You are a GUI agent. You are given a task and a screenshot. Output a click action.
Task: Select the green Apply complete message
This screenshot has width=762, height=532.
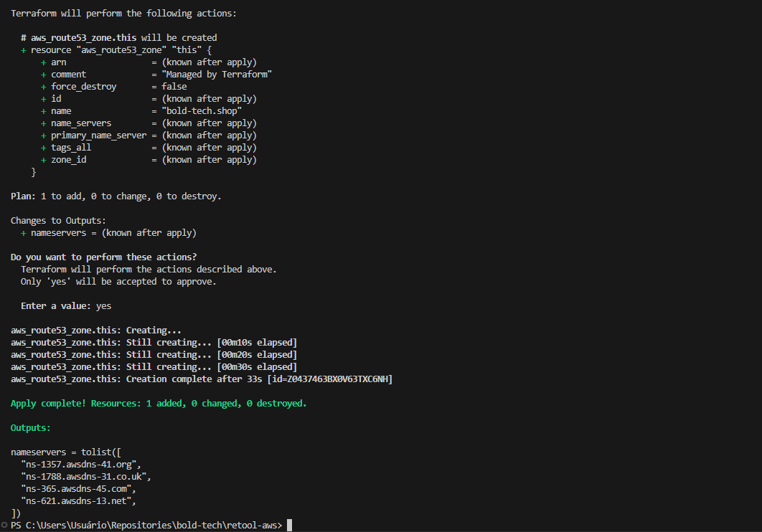(158, 403)
